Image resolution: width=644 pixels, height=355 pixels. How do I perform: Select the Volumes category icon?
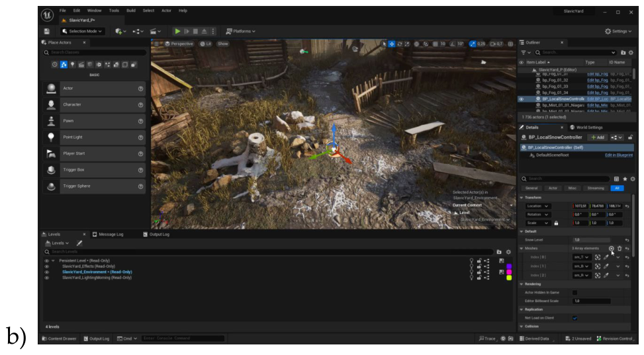click(x=125, y=65)
